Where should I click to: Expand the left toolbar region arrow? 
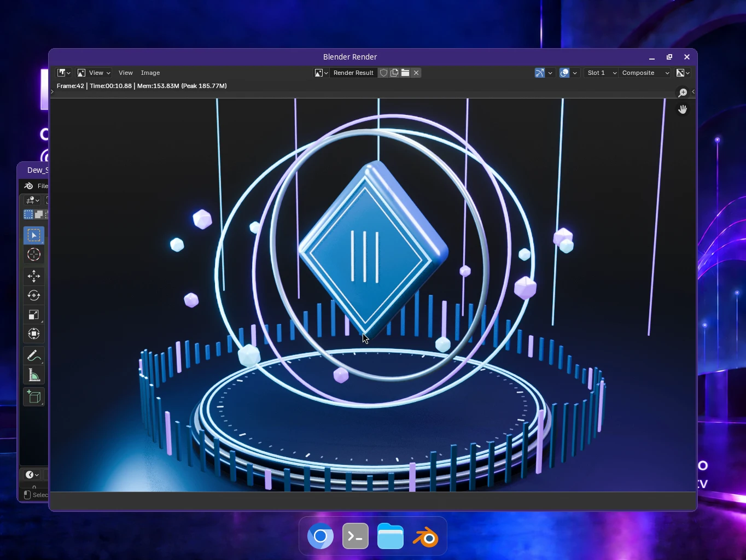point(52,92)
